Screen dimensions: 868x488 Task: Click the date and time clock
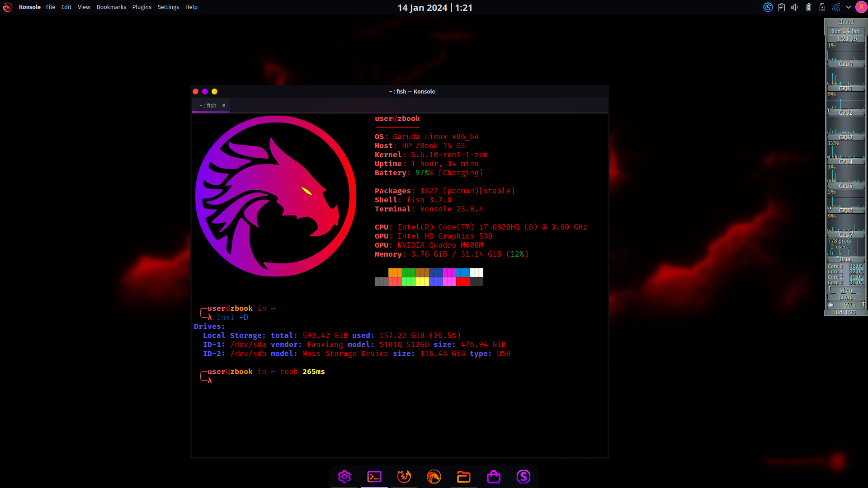tap(435, 8)
